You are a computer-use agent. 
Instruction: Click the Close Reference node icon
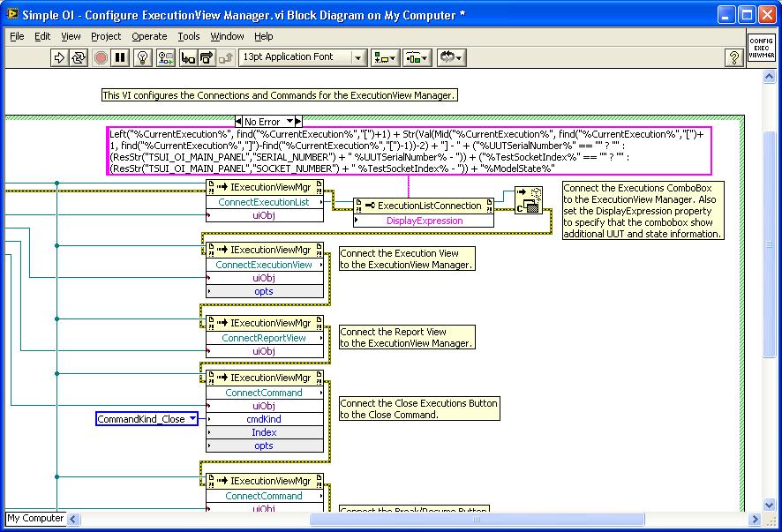click(x=528, y=200)
